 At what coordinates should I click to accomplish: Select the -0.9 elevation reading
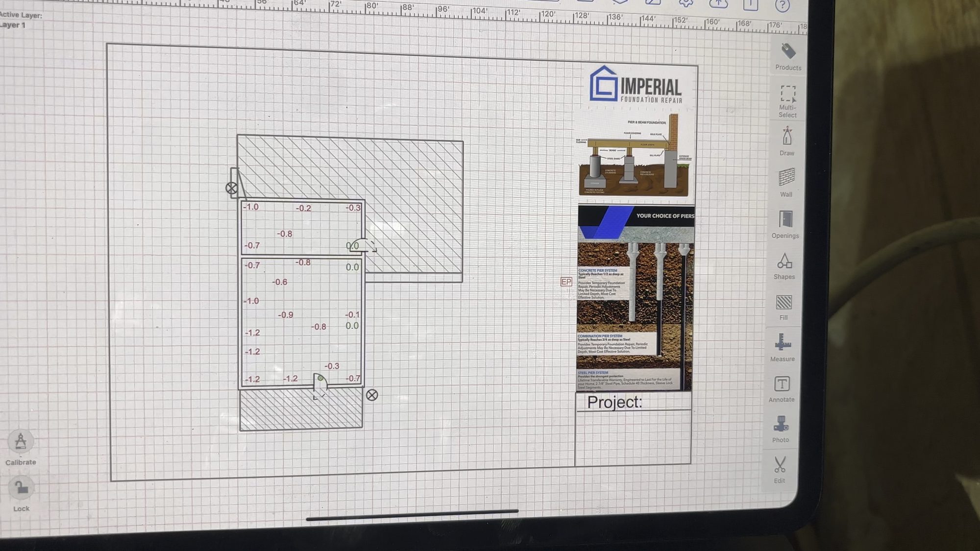click(x=285, y=315)
